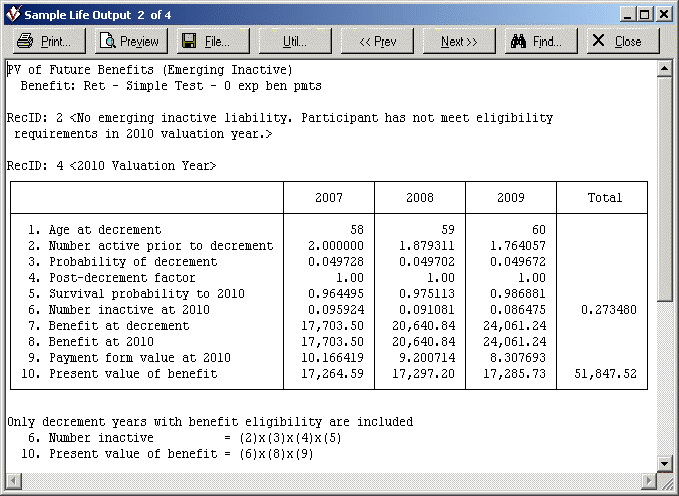Click the 2007 column header in table
679x496 pixels.
click(x=328, y=198)
